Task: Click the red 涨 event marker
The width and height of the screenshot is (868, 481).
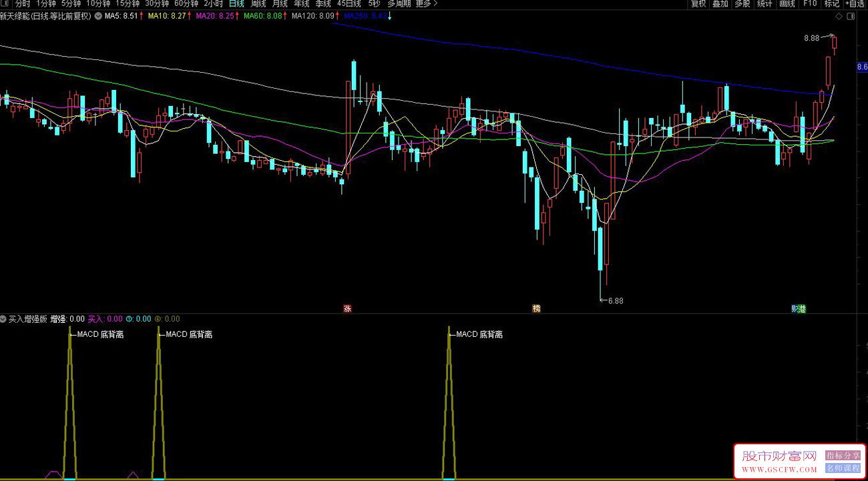Action: (347, 308)
